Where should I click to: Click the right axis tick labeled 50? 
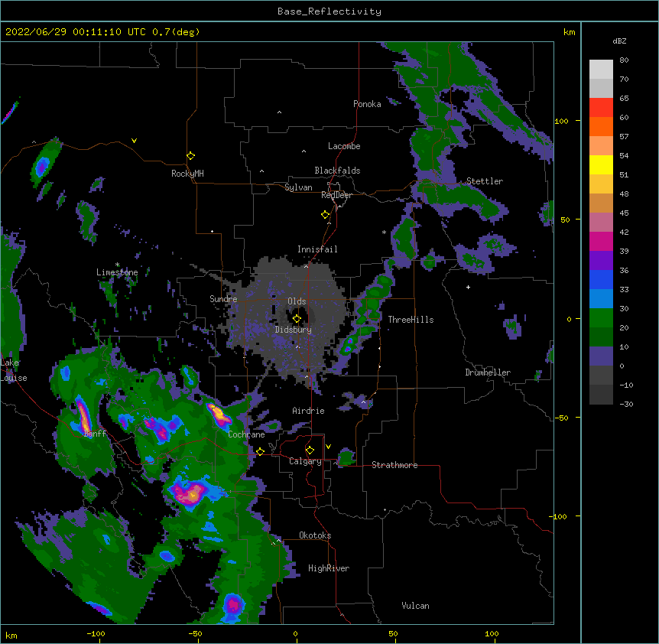(565, 220)
